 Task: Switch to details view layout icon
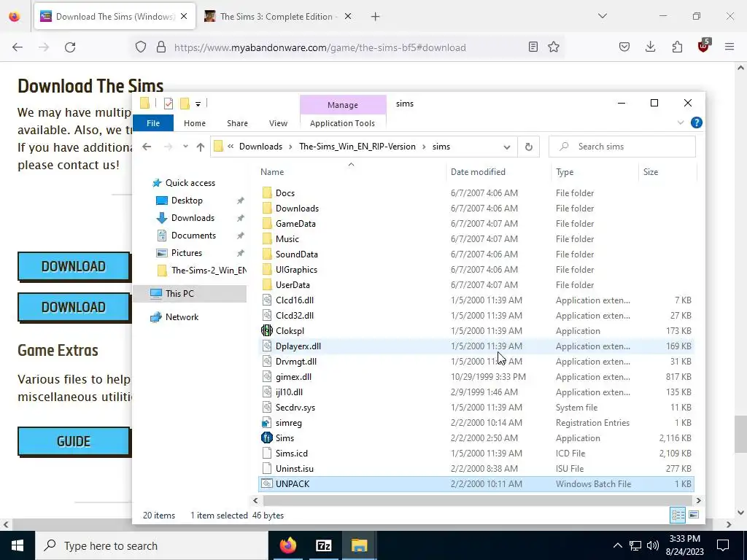click(678, 515)
